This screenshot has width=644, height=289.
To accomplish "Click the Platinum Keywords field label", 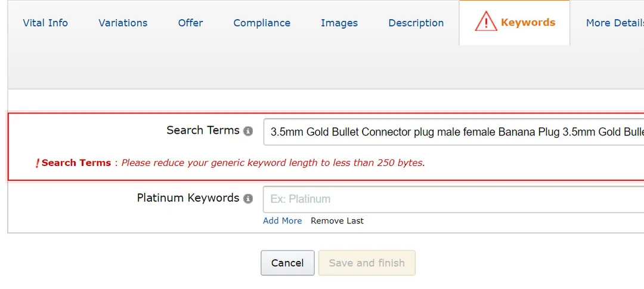I will 188,198.
